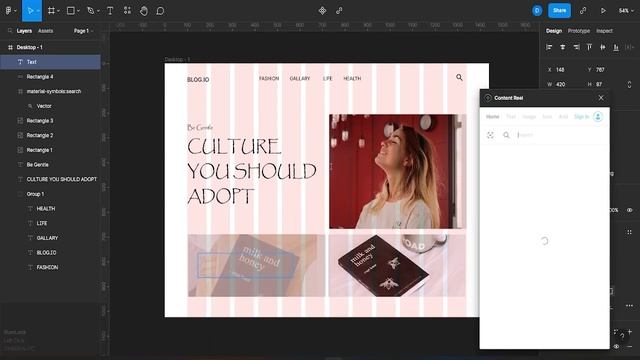Select the Move tool

pyautogui.click(x=30, y=11)
